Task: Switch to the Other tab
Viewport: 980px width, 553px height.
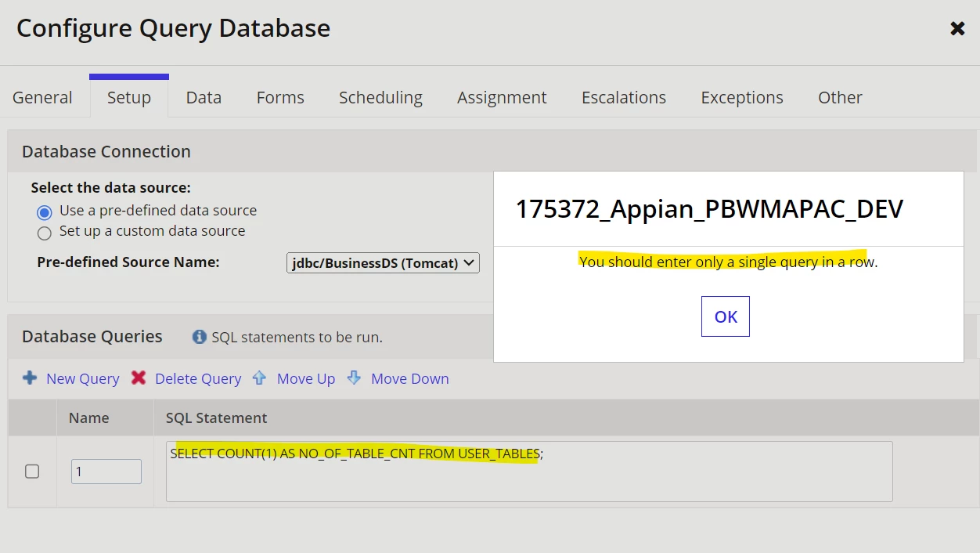Action: click(840, 97)
